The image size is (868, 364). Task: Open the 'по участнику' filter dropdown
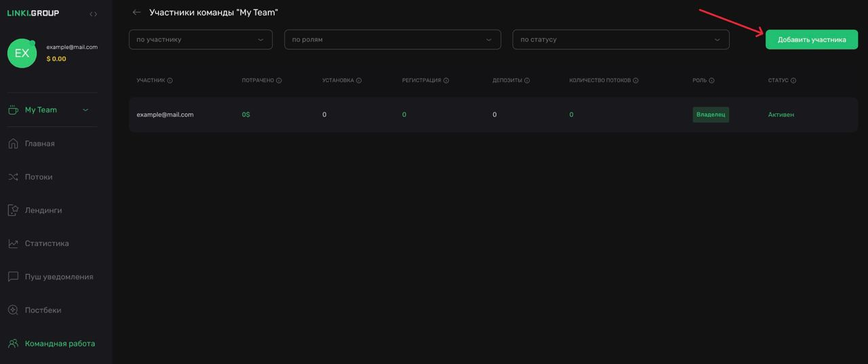[200, 39]
